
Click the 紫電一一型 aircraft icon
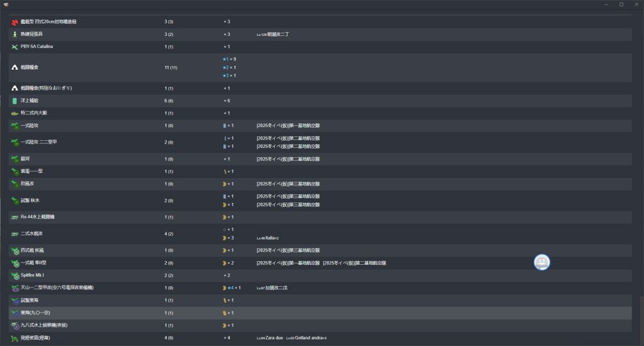(x=15, y=172)
